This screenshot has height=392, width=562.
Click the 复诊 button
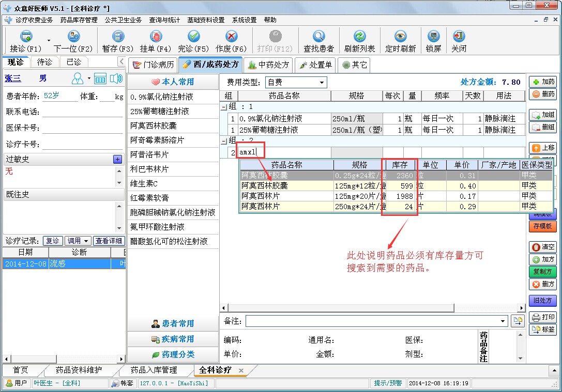53,241
